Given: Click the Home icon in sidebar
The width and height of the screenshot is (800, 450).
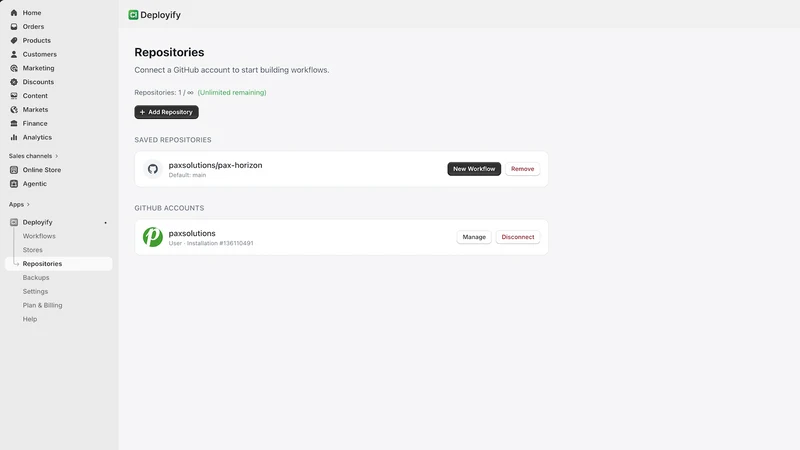Looking at the screenshot, I should tap(14, 13).
